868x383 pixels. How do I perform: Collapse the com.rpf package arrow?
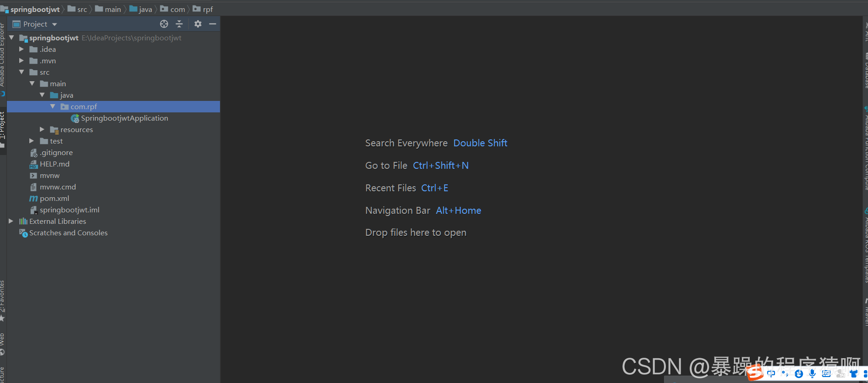click(53, 106)
